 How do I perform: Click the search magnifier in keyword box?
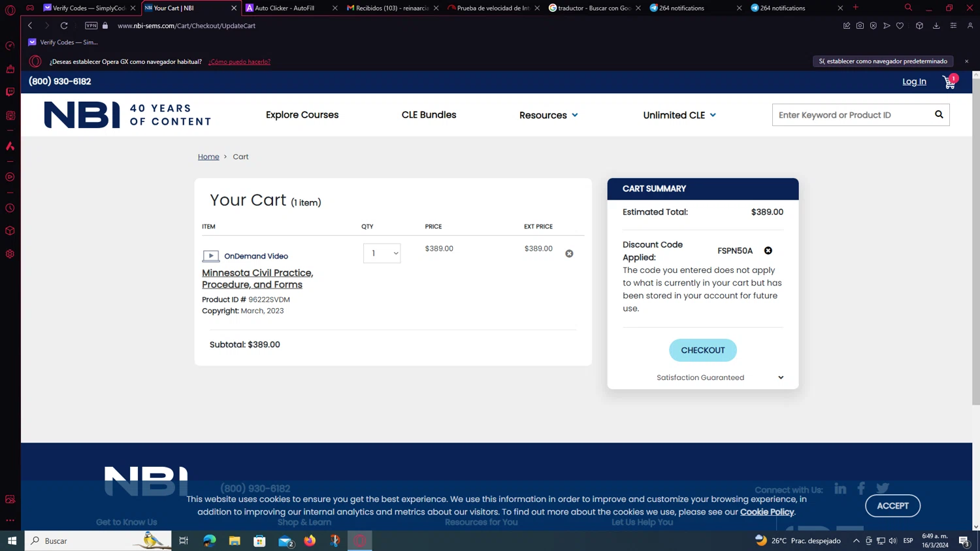939,115
